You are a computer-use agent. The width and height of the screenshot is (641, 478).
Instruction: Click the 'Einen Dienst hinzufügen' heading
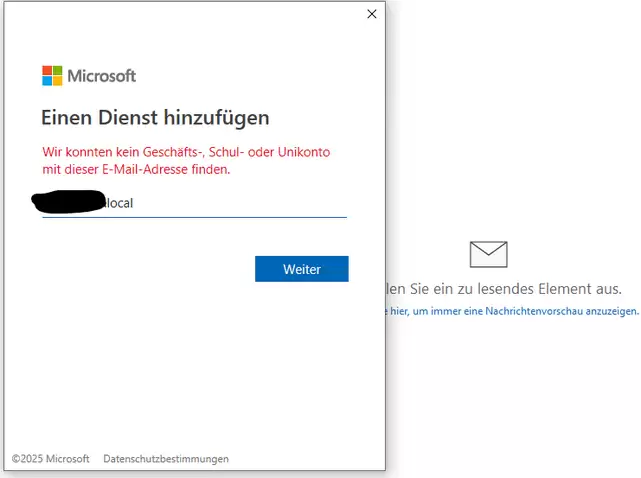(x=155, y=118)
